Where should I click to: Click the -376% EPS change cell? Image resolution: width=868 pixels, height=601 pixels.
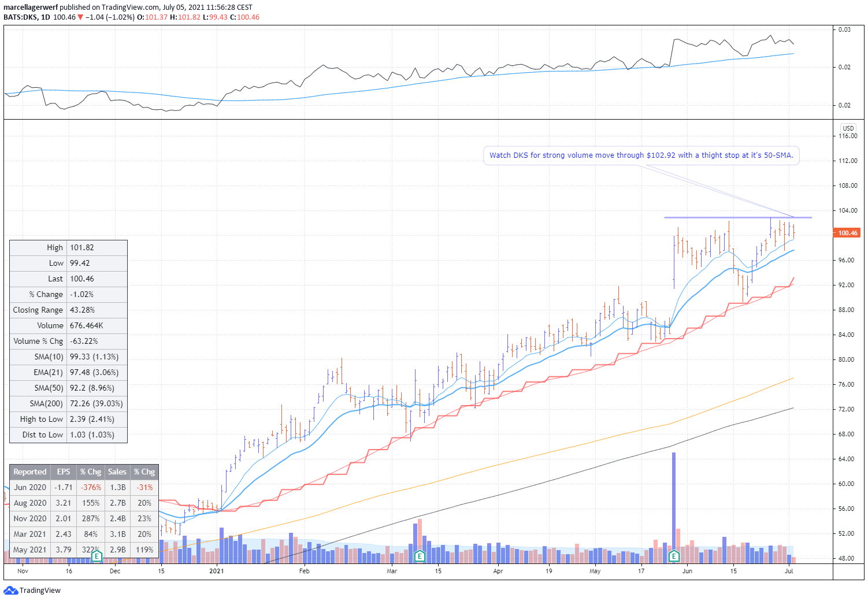click(91, 487)
